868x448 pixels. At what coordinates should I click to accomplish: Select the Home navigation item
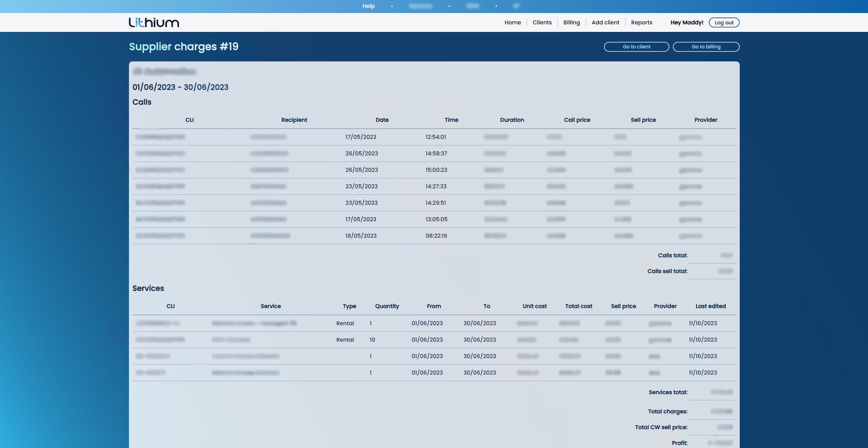(x=512, y=22)
